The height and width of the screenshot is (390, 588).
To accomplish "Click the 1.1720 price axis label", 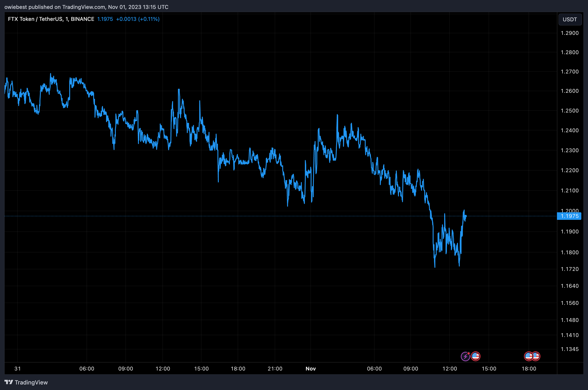I will pos(570,269).
